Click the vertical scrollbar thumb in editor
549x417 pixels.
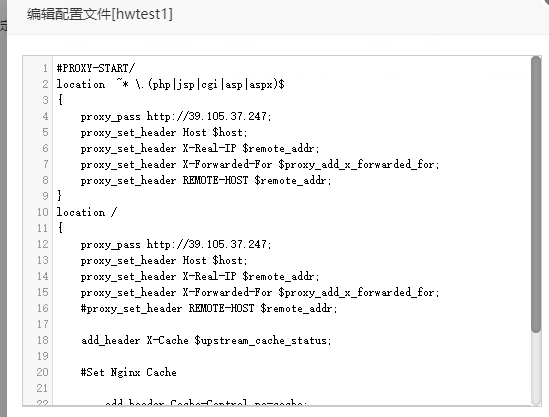pos(536,194)
